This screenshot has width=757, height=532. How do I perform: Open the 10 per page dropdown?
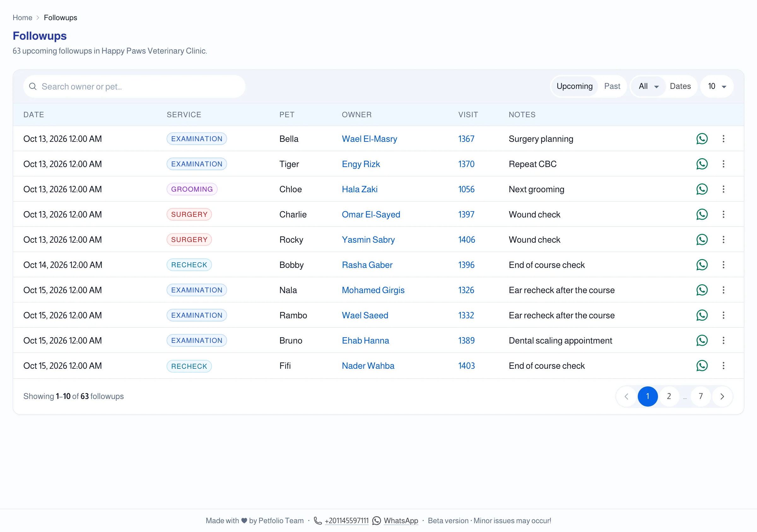(717, 86)
